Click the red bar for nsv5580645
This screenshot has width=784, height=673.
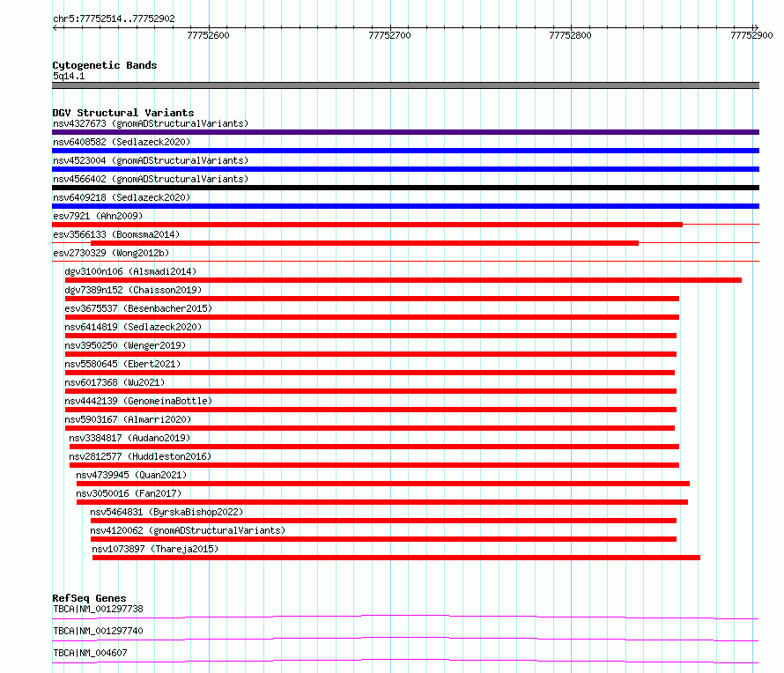point(369,373)
